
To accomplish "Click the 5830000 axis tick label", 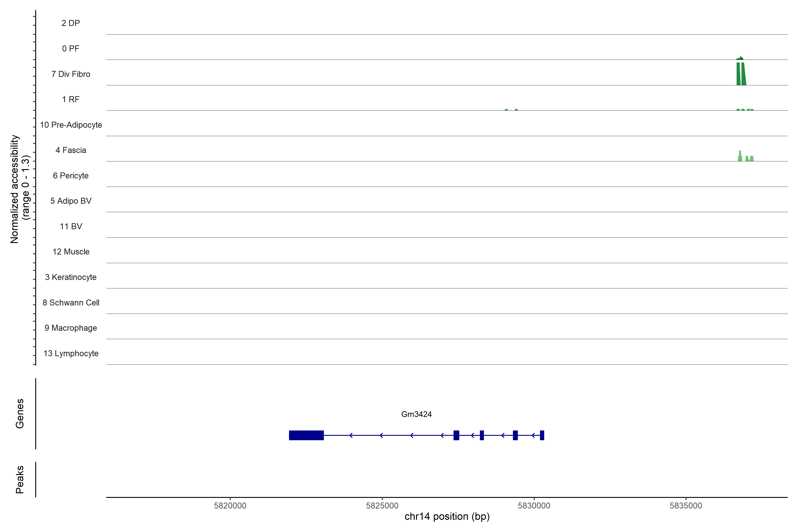I will click(534, 506).
